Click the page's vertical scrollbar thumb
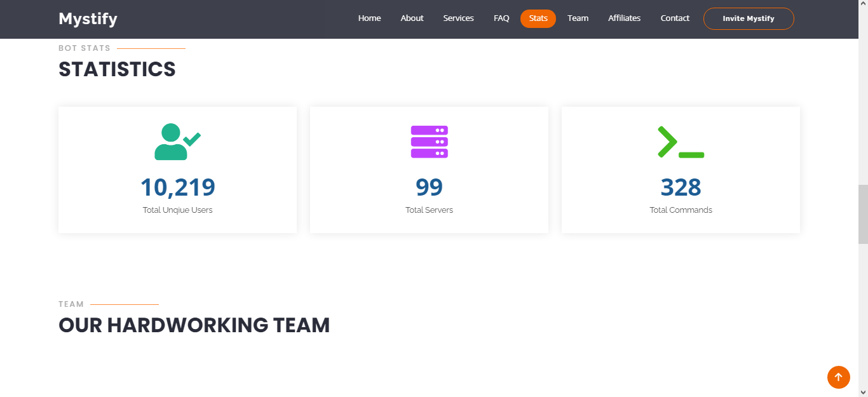 [x=862, y=214]
